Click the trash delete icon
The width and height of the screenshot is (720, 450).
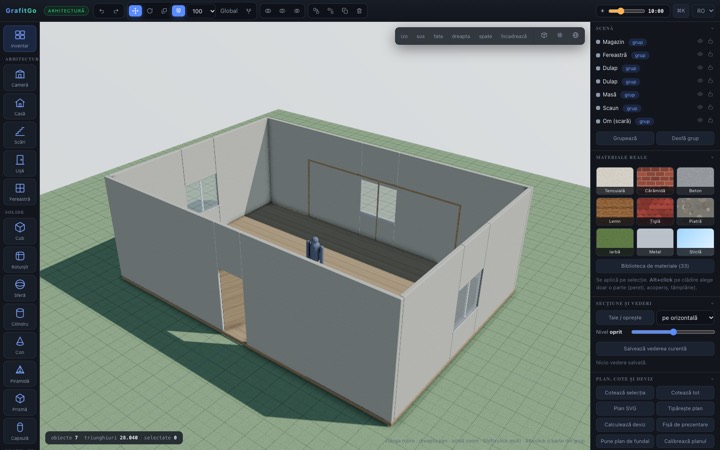pos(359,11)
